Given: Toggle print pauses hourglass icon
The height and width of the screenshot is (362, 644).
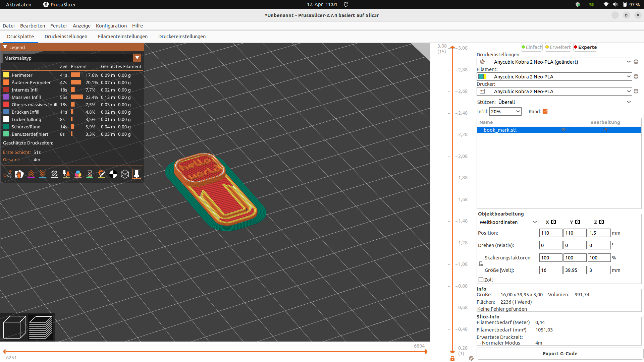Looking at the screenshot, I should pyautogui.click(x=90, y=174).
